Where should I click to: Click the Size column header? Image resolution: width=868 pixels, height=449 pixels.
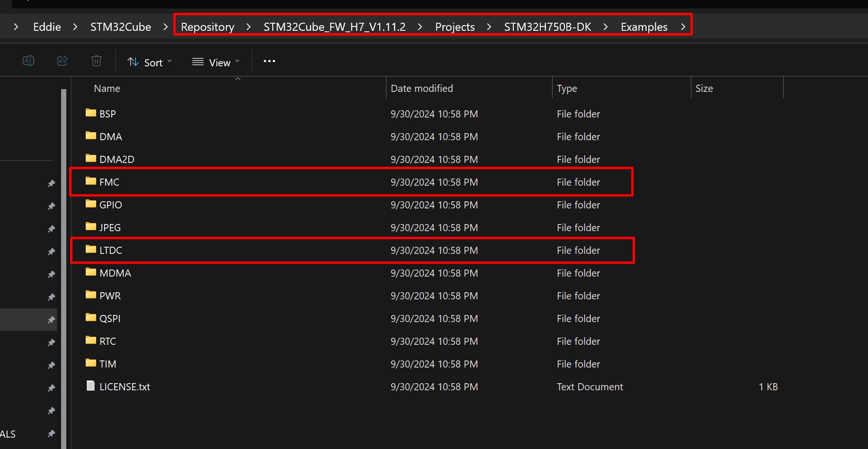point(704,89)
